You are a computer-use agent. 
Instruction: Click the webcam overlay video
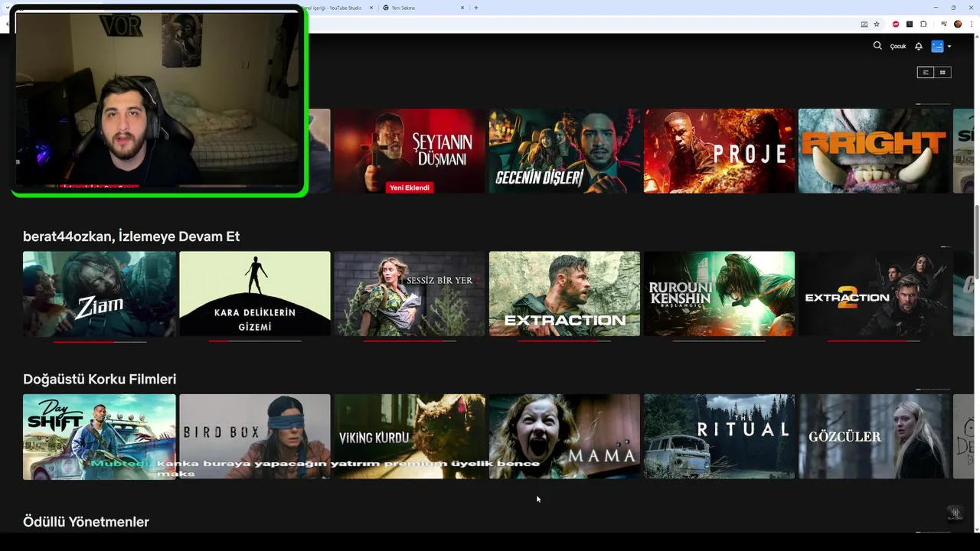click(159, 100)
